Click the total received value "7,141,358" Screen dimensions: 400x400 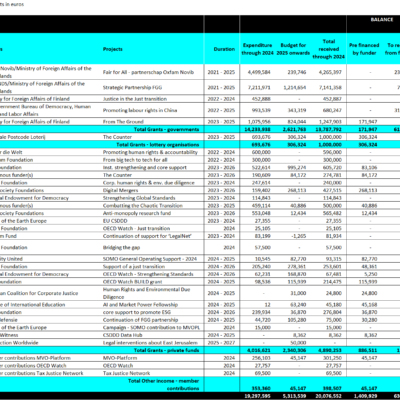click(330, 87)
